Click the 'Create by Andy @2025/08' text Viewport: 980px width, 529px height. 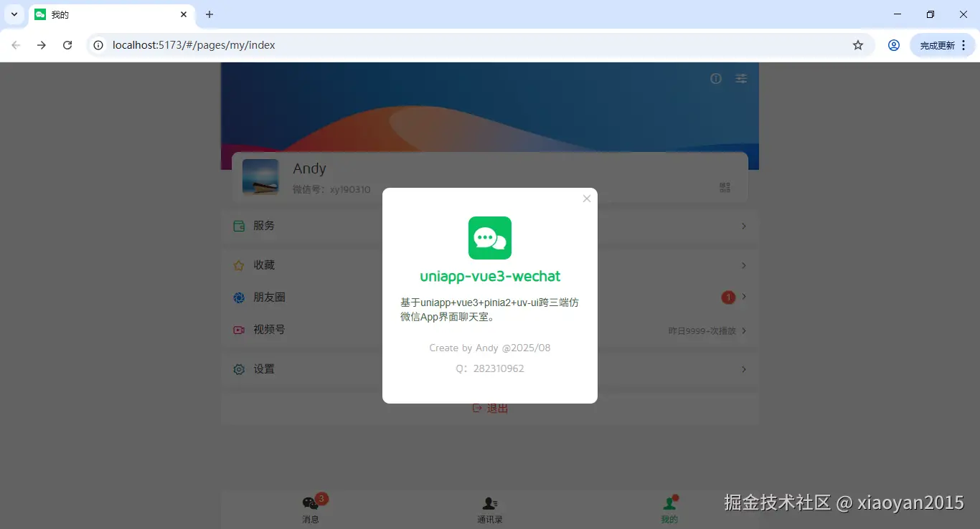coord(490,348)
